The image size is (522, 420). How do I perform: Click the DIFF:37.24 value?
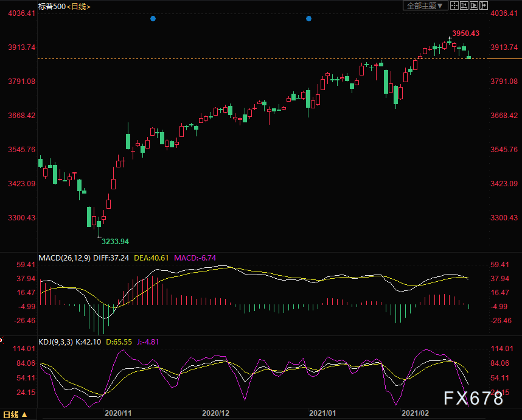[x=111, y=258]
